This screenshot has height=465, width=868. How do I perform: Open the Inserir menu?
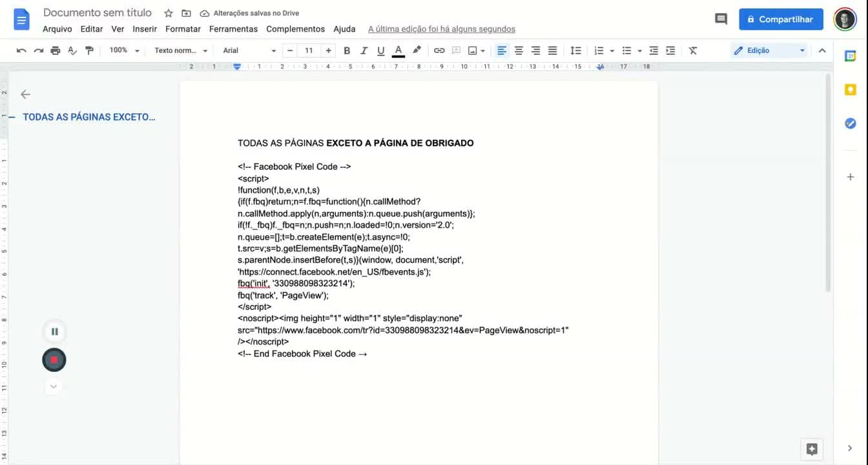145,29
